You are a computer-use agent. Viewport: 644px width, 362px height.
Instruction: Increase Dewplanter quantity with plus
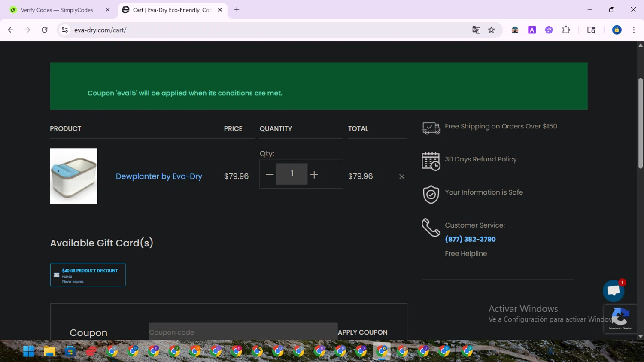(x=314, y=174)
